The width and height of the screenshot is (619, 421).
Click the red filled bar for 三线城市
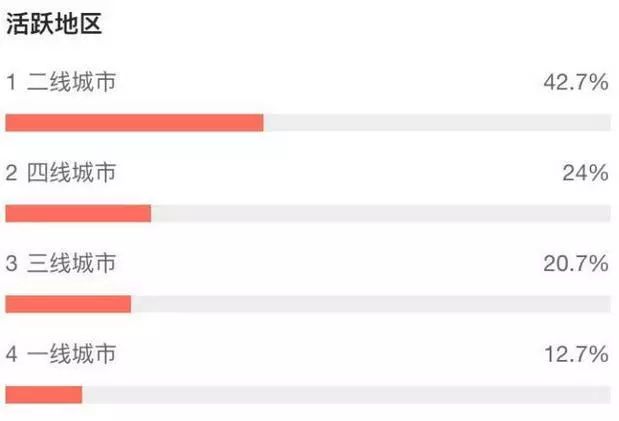(68, 304)
